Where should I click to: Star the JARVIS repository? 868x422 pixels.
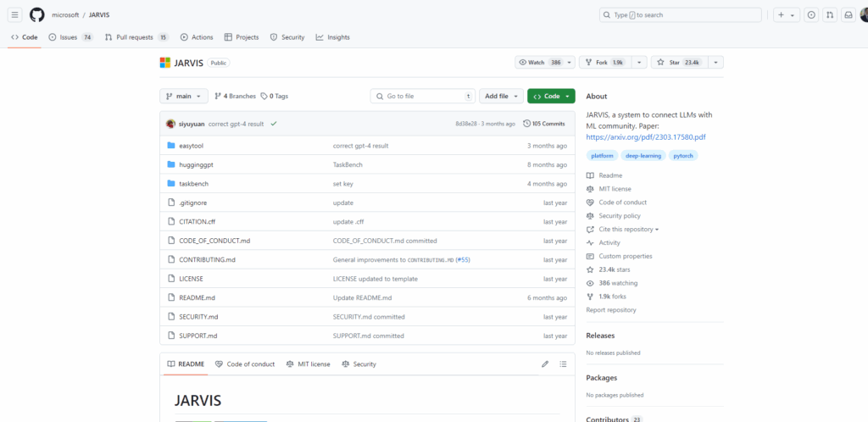pos(679,63)
